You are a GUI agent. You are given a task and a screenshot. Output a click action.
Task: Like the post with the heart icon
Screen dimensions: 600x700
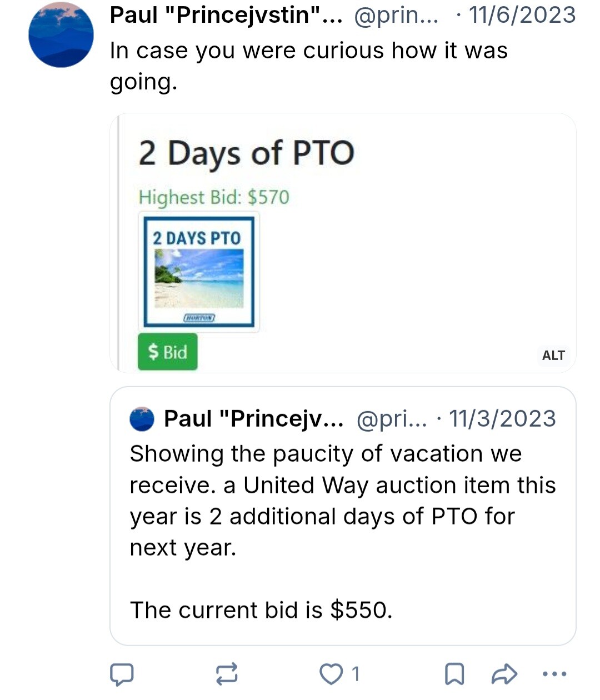[x=331, y=674]
